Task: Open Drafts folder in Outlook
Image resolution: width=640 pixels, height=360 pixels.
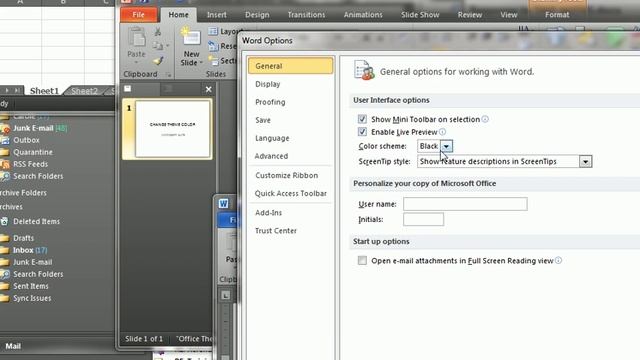Action: tap(23, 238)
